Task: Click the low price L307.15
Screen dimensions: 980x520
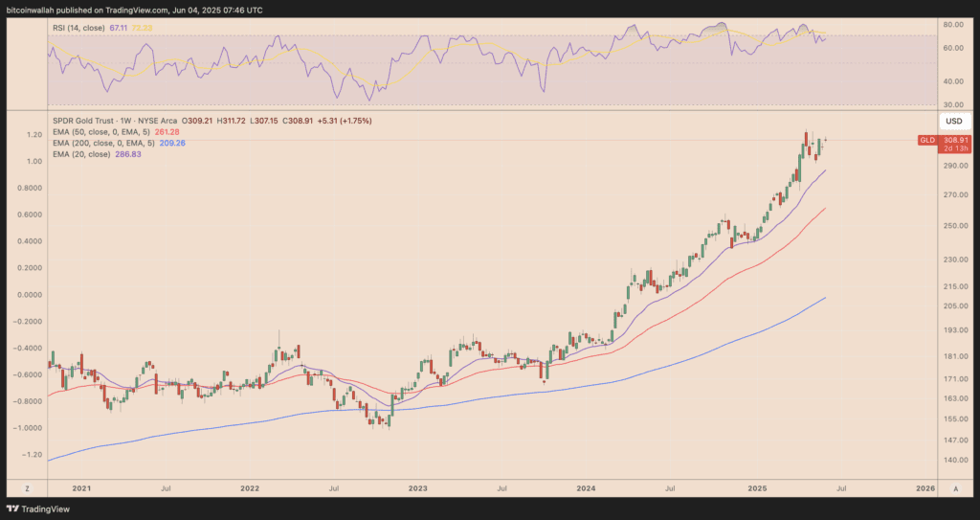Action: point(266,121)
